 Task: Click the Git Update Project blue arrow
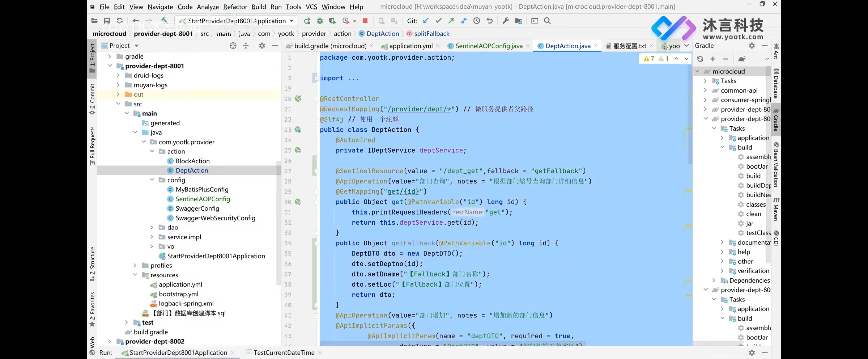(x=426, y=21)
